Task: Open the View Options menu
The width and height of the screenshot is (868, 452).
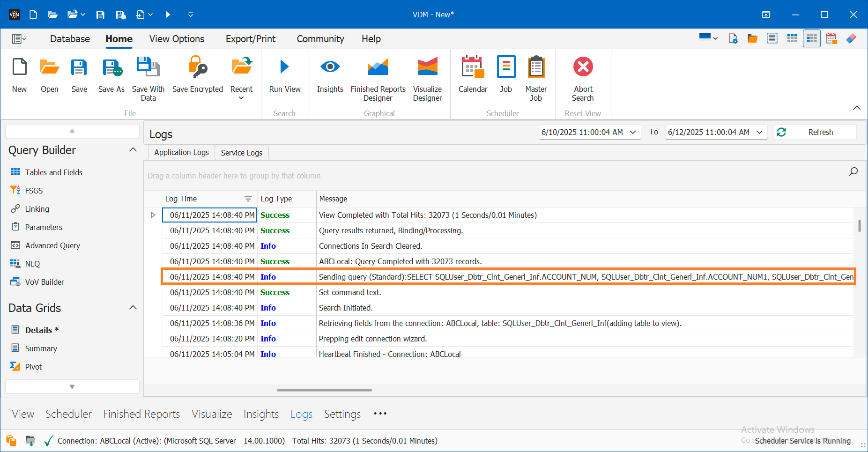Action: 177,38
